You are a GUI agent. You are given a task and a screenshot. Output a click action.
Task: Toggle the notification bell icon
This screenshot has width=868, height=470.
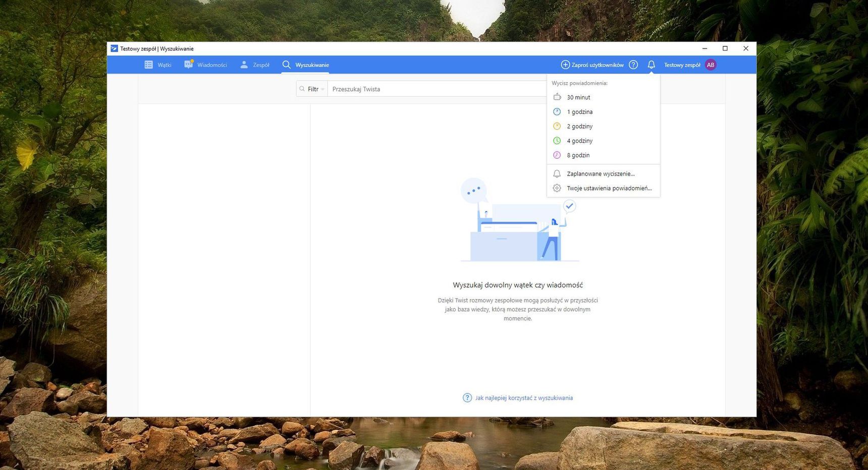click(652, 65)
